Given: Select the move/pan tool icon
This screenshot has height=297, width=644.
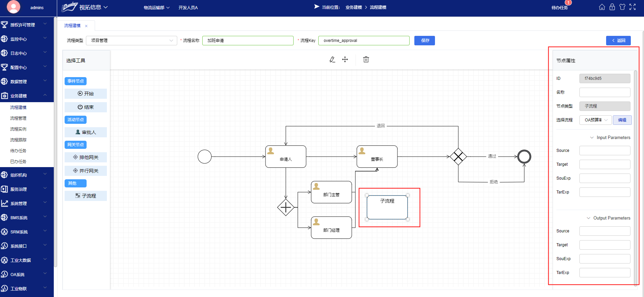Looking at the screenshot, I should click(345, 60).
